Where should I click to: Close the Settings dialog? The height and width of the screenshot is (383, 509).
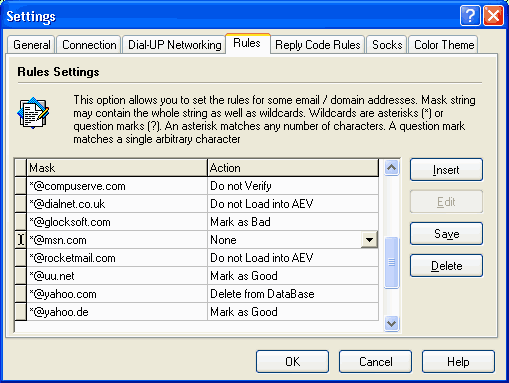click(493, 15)
